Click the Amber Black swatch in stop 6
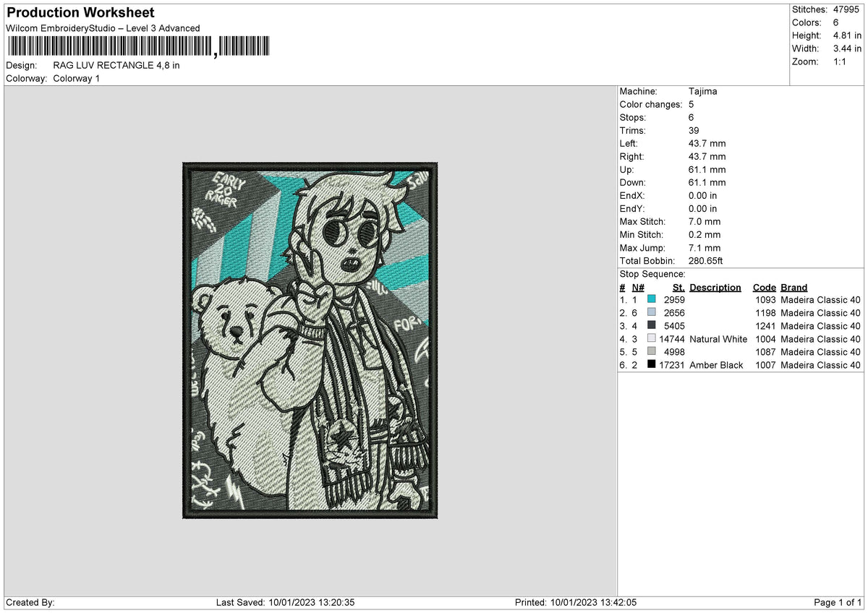The height and width of the screenshot is (613, 868). point(652,364)
